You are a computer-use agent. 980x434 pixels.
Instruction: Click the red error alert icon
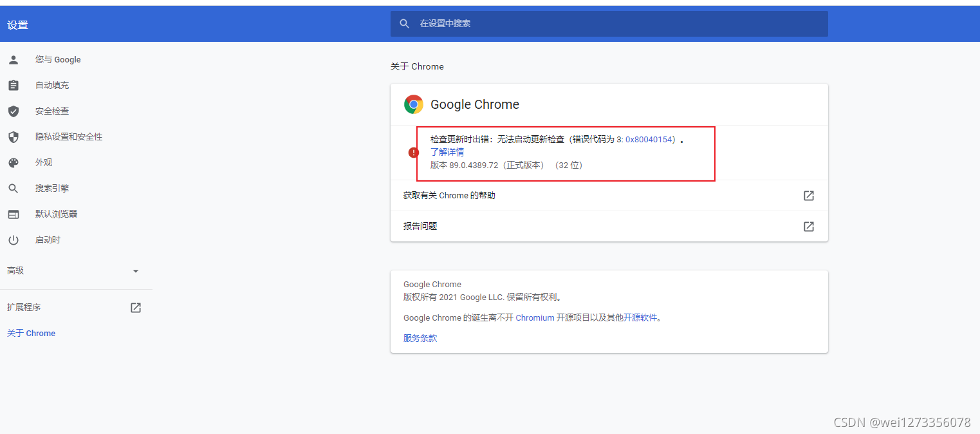click(414, 152)
